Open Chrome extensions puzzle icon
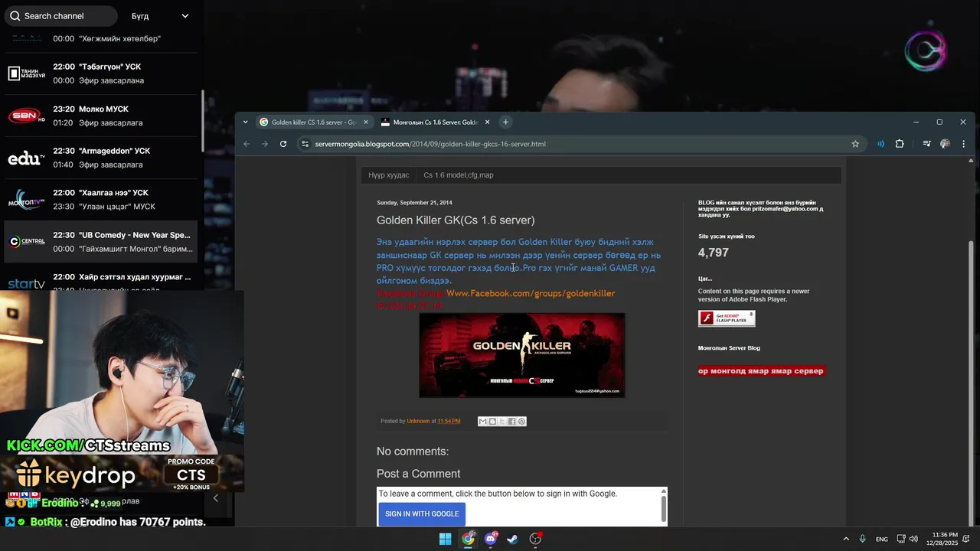This screenshot has width=980, height=551. click(x=900, y=144)
